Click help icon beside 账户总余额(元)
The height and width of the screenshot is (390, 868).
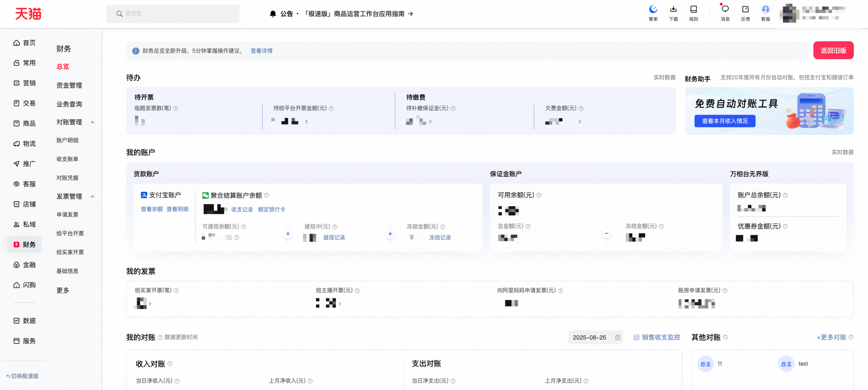pos(785,195)
